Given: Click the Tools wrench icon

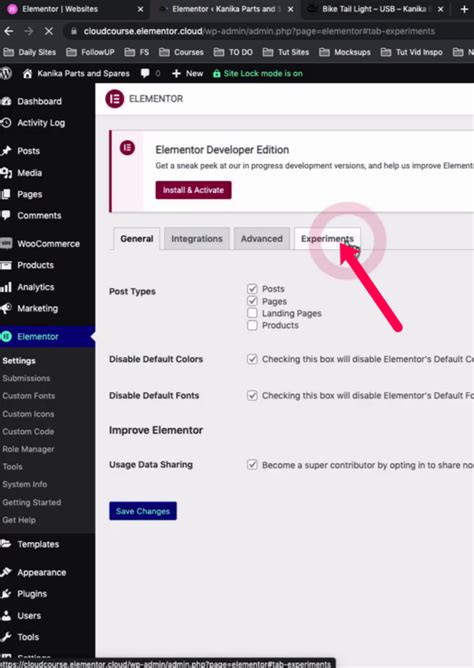Looking at the screenshot, I should (x=6, y=637).
